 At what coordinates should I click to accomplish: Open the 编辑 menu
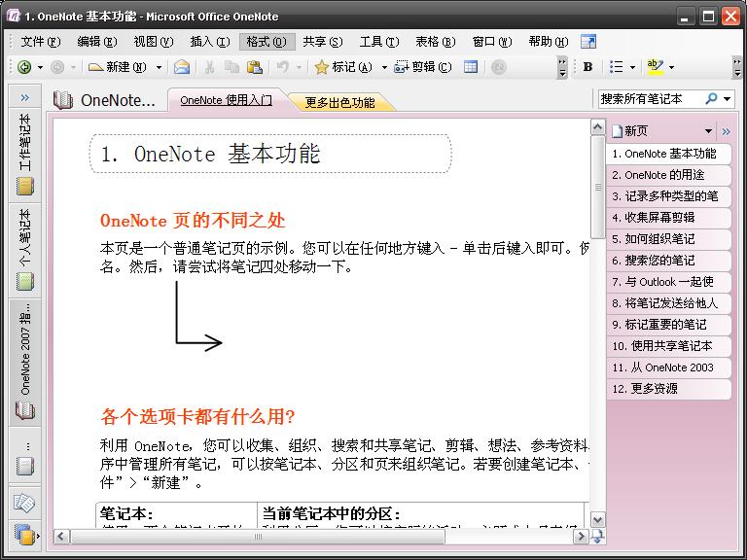96,42
